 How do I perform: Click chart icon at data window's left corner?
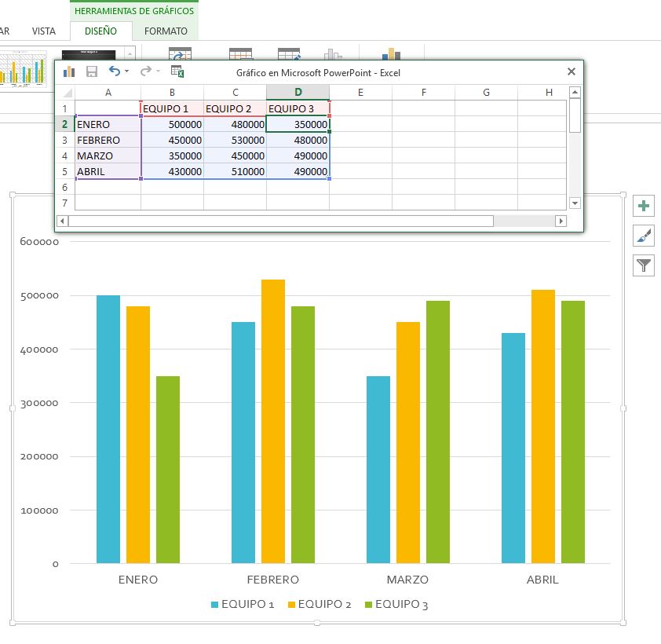(69, 71)
